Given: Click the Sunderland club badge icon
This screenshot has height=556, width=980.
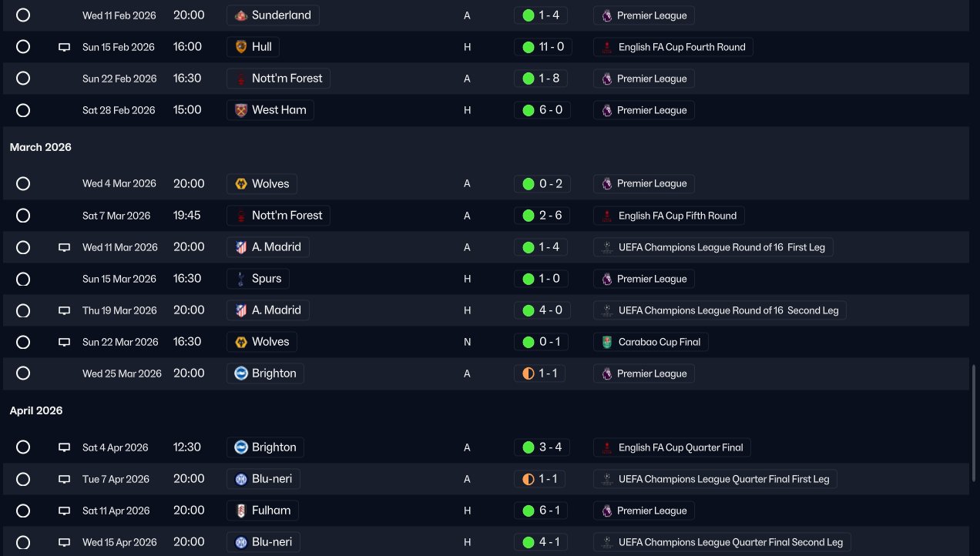Looking at the screenshot, I should [241, 15].
